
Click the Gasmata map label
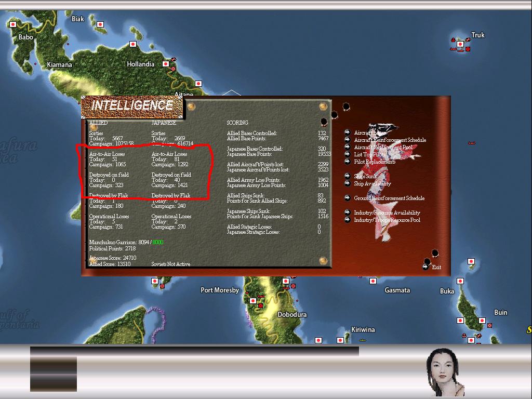397,290
